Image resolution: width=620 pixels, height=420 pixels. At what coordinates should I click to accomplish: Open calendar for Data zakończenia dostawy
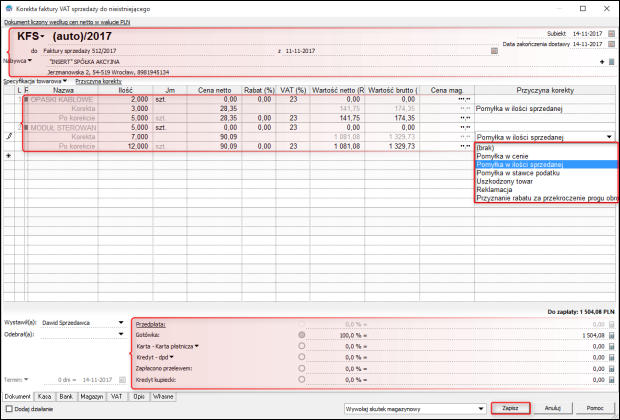click(611, 44)
